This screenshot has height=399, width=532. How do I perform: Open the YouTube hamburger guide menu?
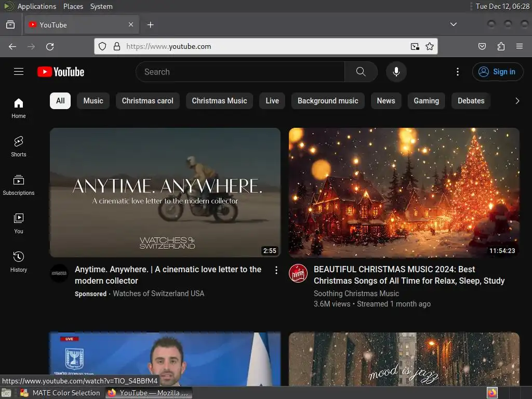pyautogui.click(x=19, y=72)
